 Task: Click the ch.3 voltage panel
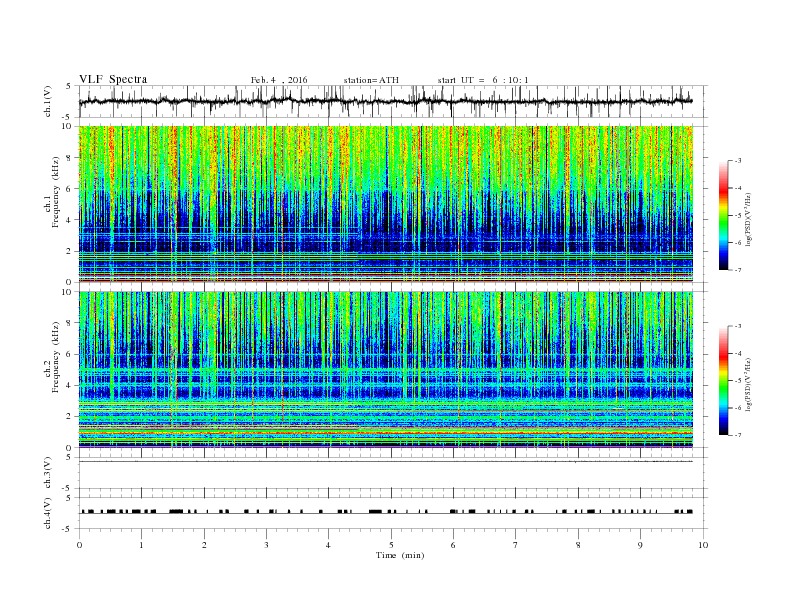pyautogui.click(x=393, y=473)
